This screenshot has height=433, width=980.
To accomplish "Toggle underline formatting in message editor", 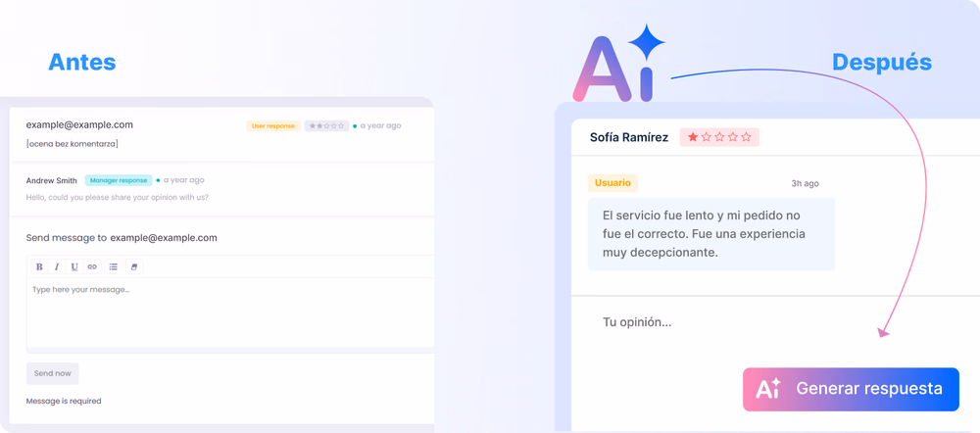I will 74,266.
